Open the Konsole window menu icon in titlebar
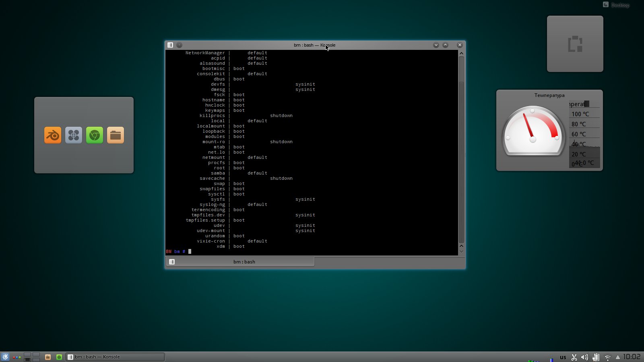The image size is (644, 362). point(170,45)
